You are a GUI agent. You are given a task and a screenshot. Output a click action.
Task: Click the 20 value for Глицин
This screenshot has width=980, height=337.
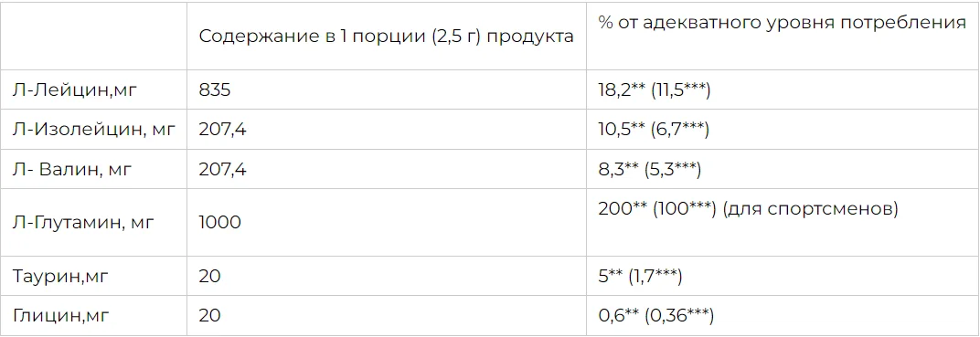(210, 316)
